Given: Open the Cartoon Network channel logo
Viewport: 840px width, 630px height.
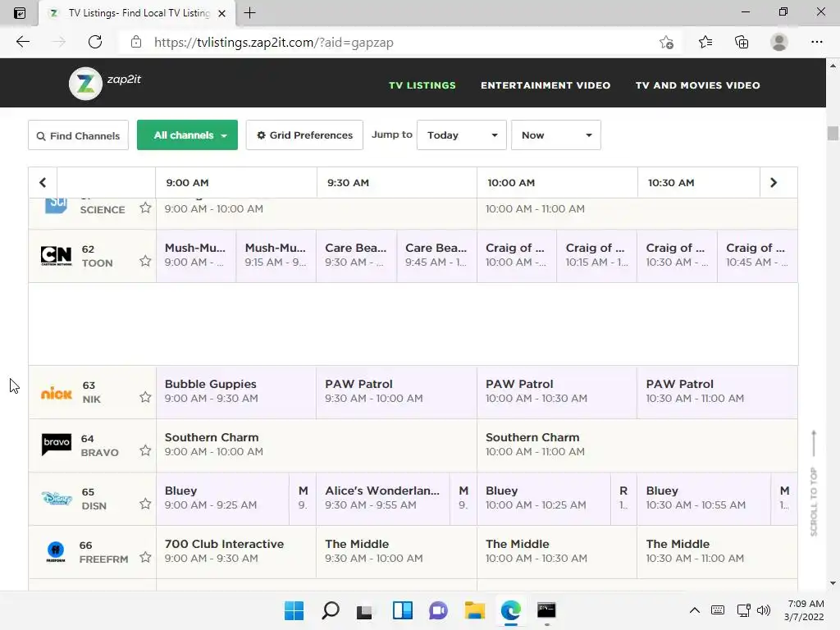Looking at the screenshot, I should 57,256.
